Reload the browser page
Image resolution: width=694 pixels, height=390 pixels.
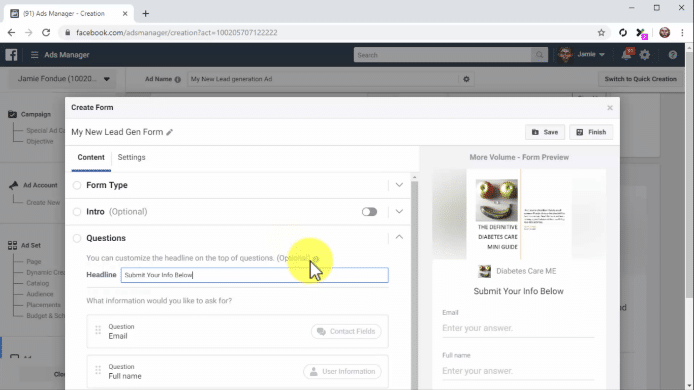coord(46,32)
